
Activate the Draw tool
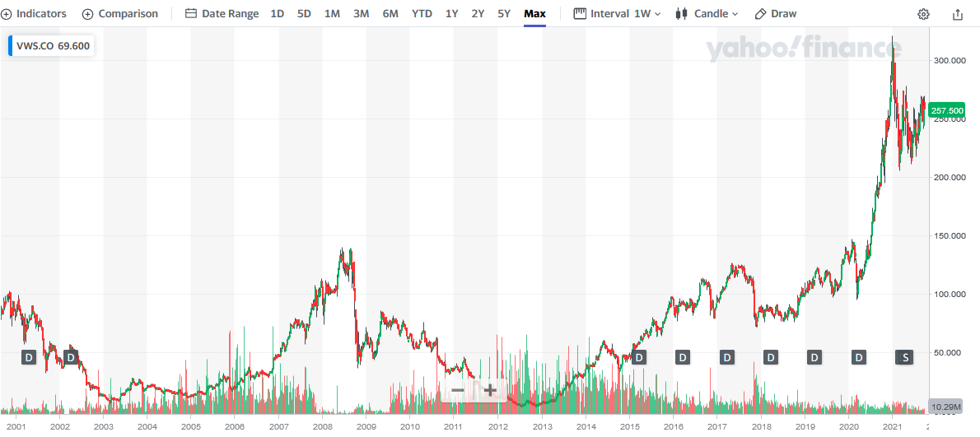coord(776,14)
